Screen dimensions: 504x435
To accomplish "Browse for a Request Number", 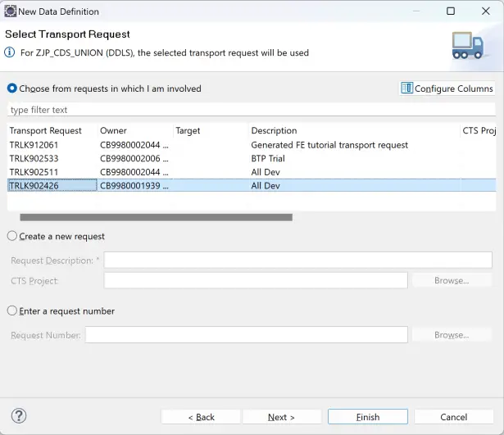I will pyautogui.click(x=452, y=335).
